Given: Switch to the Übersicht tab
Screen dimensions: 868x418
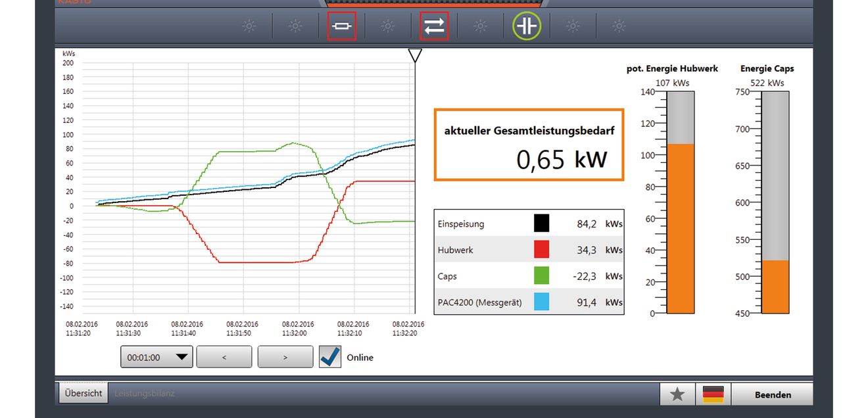Looking at the screenshot, I should pyautogui.click(x=84, y=393).
